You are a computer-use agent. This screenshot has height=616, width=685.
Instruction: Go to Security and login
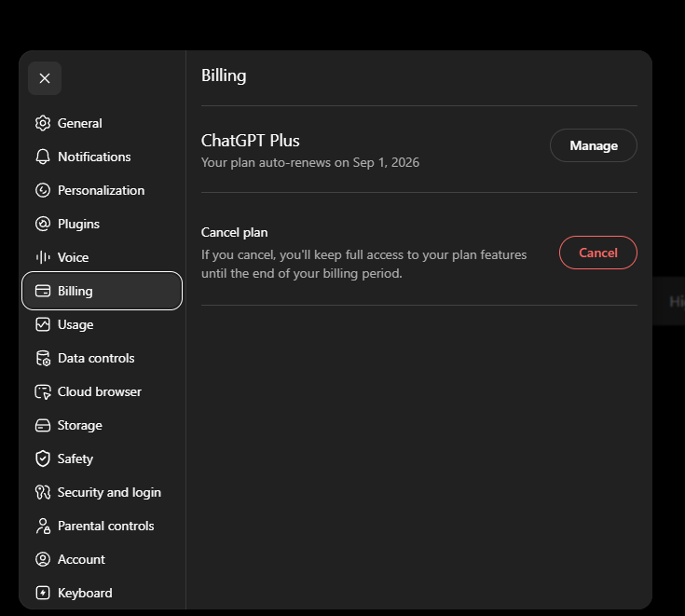[x=102, y=492]
